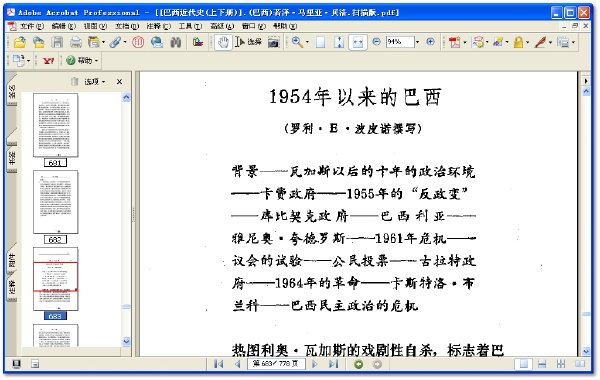Click the Create PDF icon
Screen dimensions: 600x380
(455, 42)
